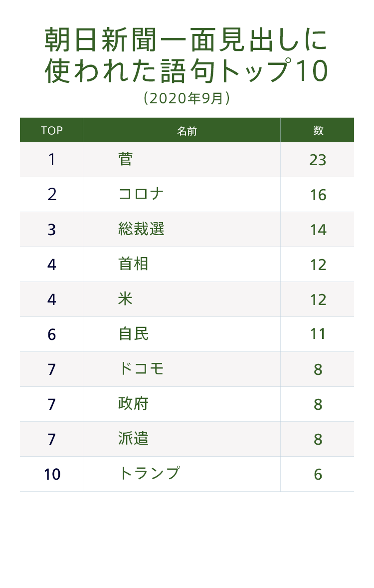Click the count value 14
This screenshot has height=588, width=374.
coord(318,230)
